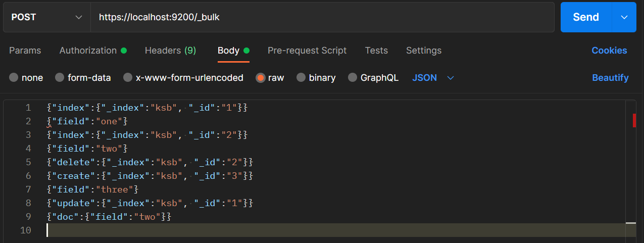Click line number 5 in gutter
Image resolution: width=644 pixels, height=243 pixels.
(28, 162)
